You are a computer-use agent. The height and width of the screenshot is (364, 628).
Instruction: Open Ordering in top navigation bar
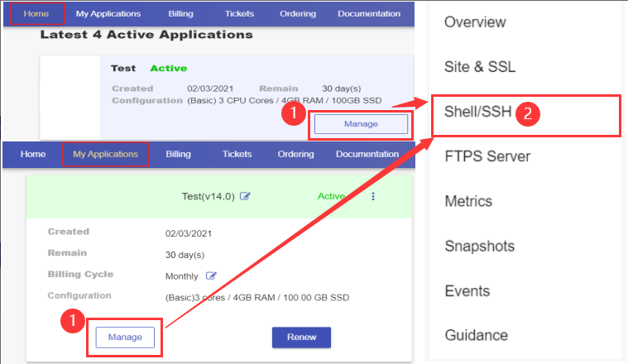[x=298, y=13]
